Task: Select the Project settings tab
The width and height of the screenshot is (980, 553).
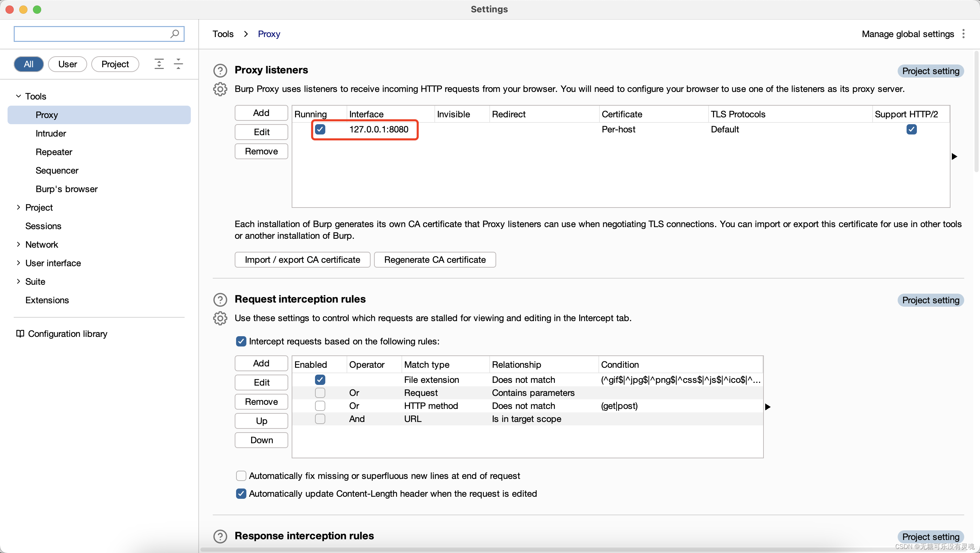Action: (x=115, y=63)
